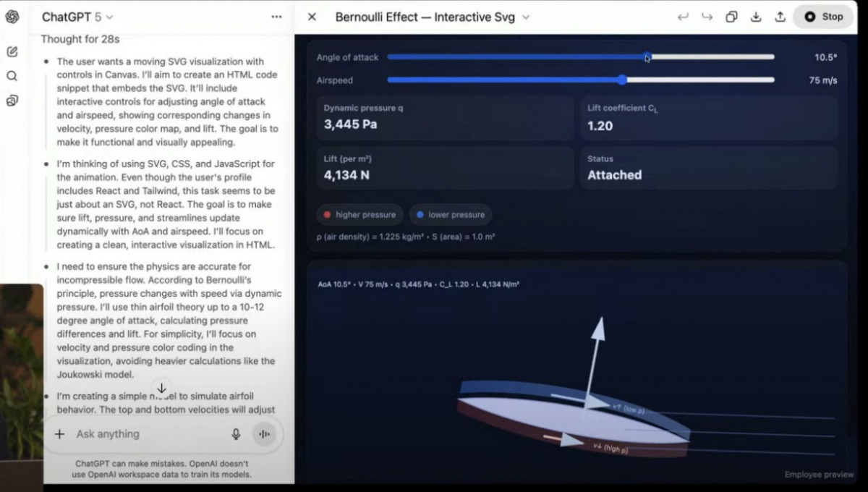The image size is (868, 492).
Task: Click the ChatGPT logo icon
Action: (x=12, y=17)
